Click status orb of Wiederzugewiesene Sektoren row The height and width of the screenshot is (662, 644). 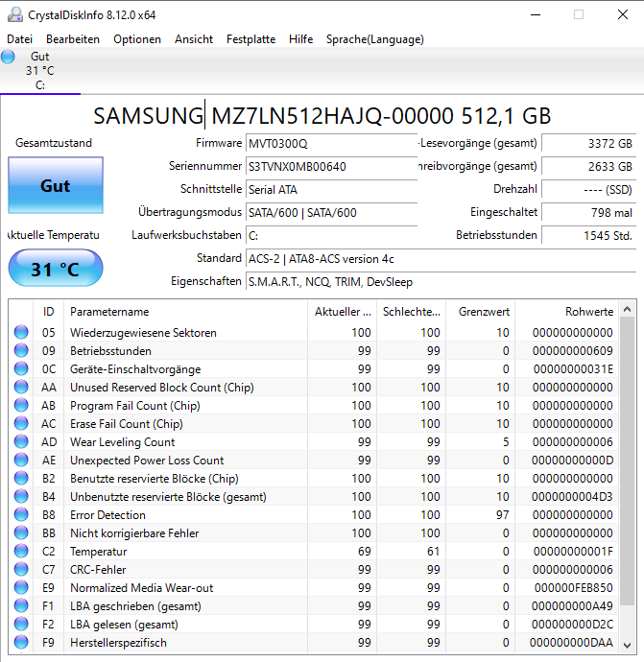[21, 332]
